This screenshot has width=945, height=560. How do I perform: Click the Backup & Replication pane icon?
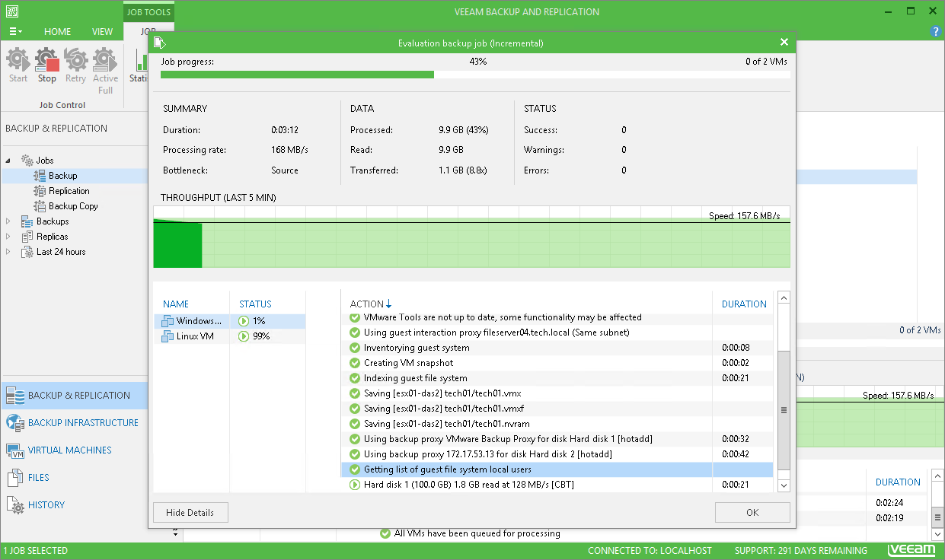tap(15, 396)
